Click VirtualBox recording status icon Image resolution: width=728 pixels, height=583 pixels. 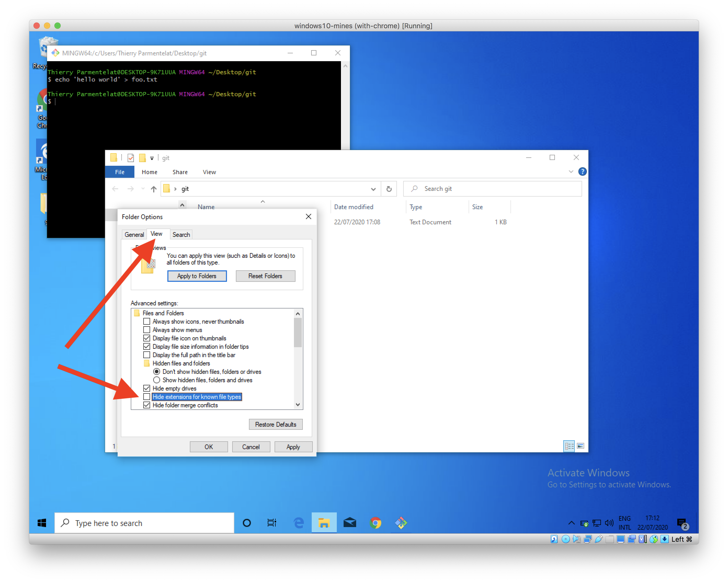coord(632,539)
